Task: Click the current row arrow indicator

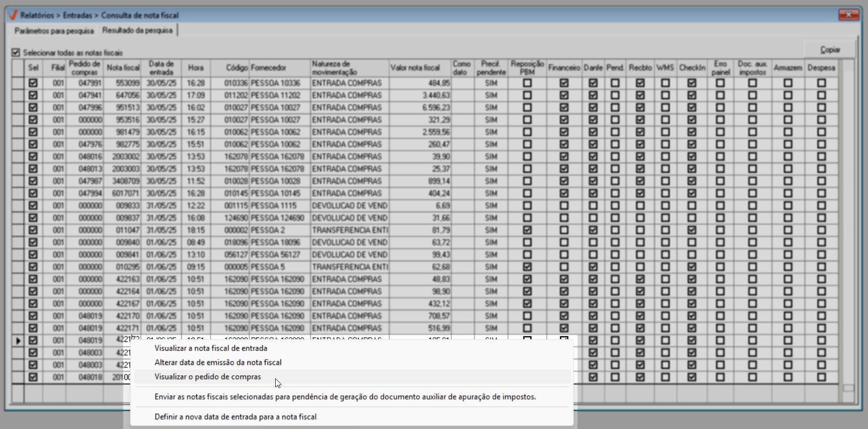Action: [18, 341]
